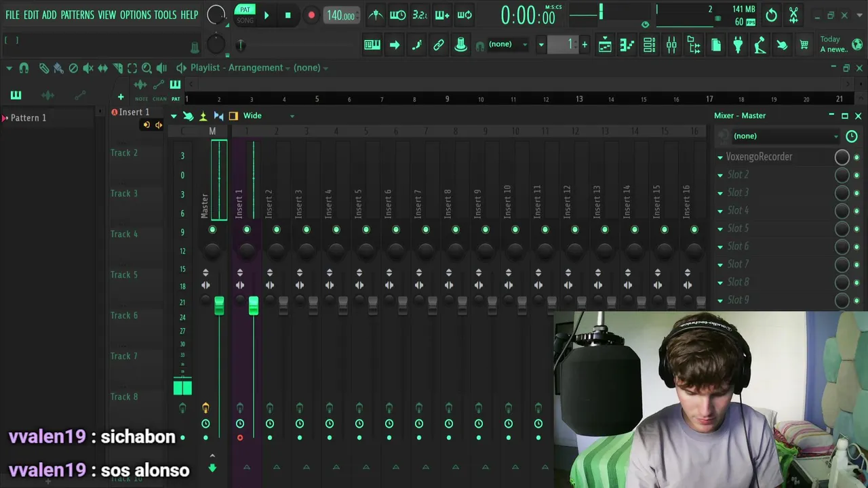Switch to SONG mode
Image resolution: width=868 pixels, height=488 pixels.
[245, 20]
